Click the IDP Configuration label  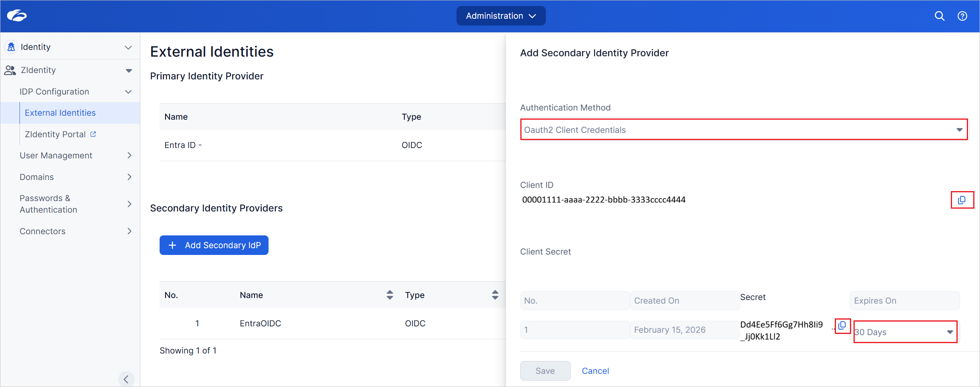(x=54, y=92)
